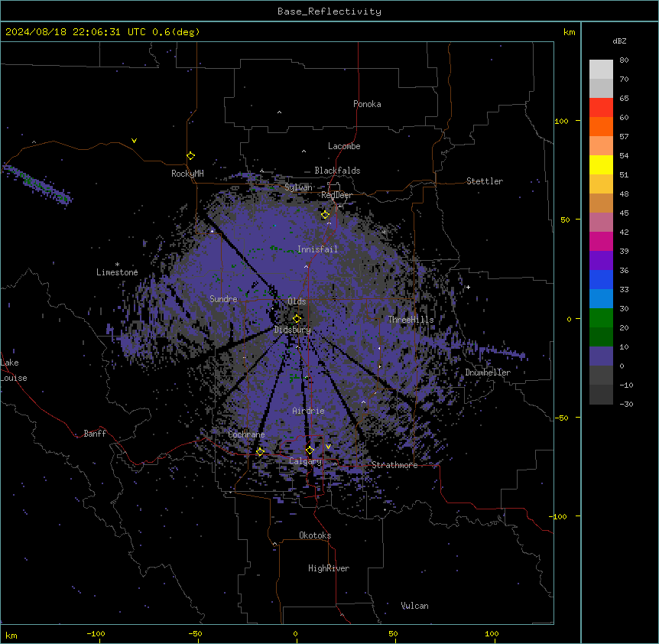Click the dBZ legend heading
The width and height of the screenshot is (659, 644).
point(619,41)
